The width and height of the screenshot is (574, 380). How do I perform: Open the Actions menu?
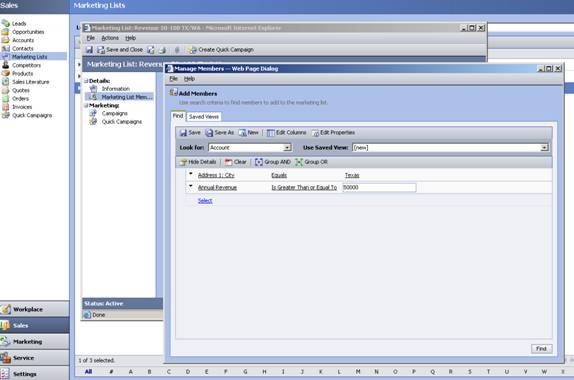110,38
